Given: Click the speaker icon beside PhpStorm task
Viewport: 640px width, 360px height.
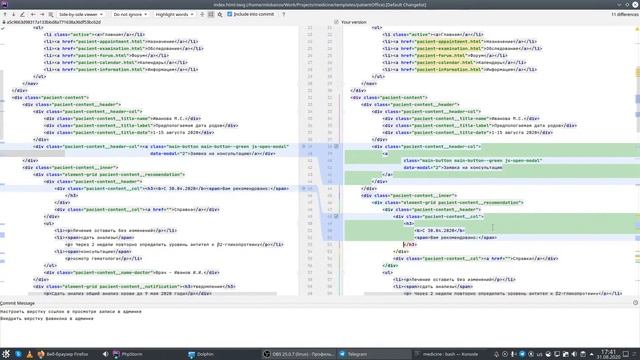Looking at the screenshot, I should click(x=105, y=354).
